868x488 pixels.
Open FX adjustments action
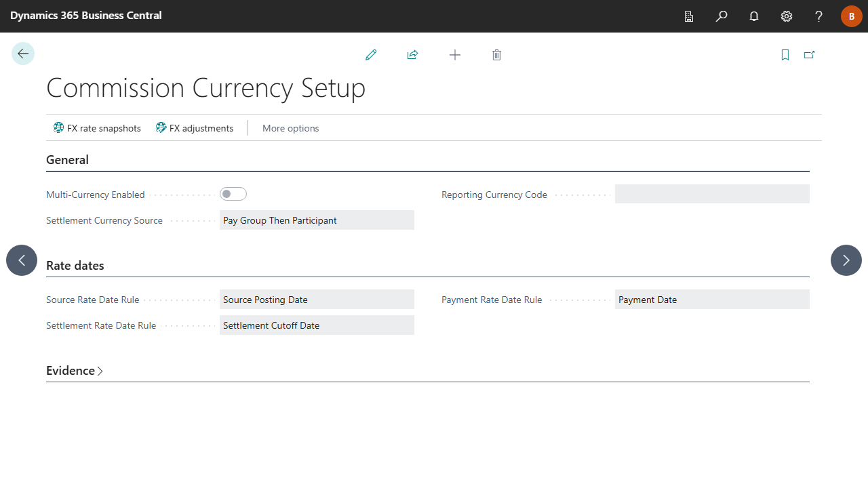tap(195, 128)
